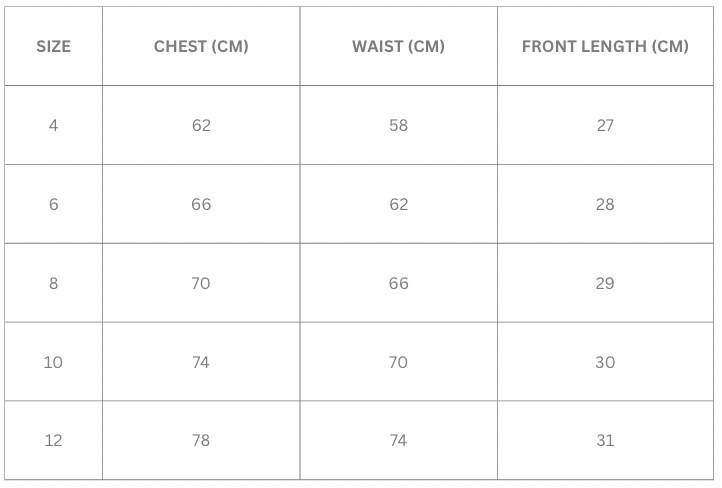Click front length 28 for size 6

[605, 204]
